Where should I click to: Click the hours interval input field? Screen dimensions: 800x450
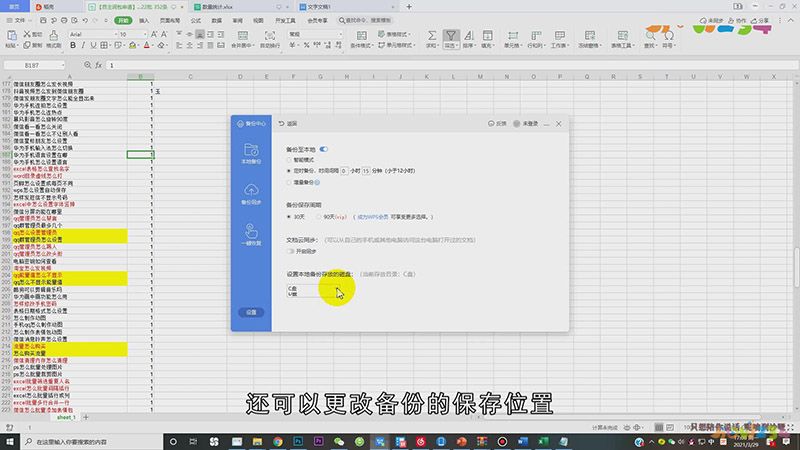(x=344, y=171)
